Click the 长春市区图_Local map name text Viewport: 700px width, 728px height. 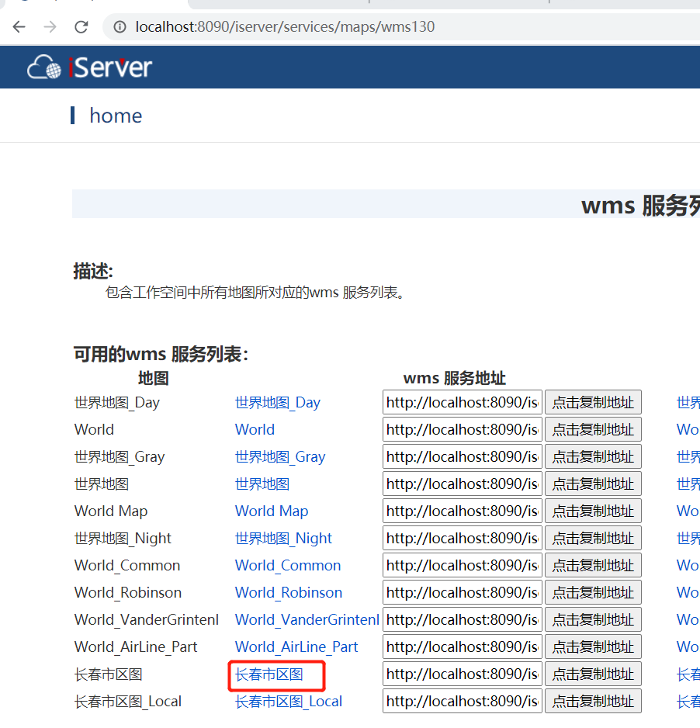(x=128, y=702)
